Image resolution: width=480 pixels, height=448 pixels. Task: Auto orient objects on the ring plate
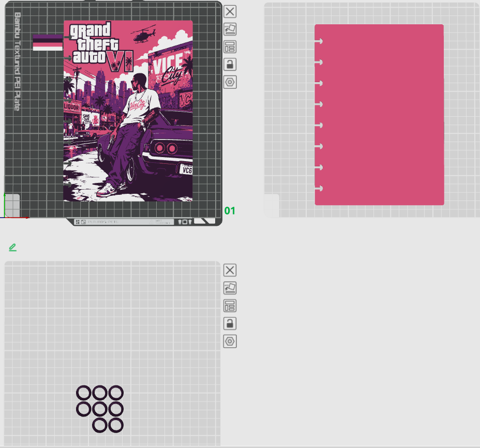[x=230, y=288]
